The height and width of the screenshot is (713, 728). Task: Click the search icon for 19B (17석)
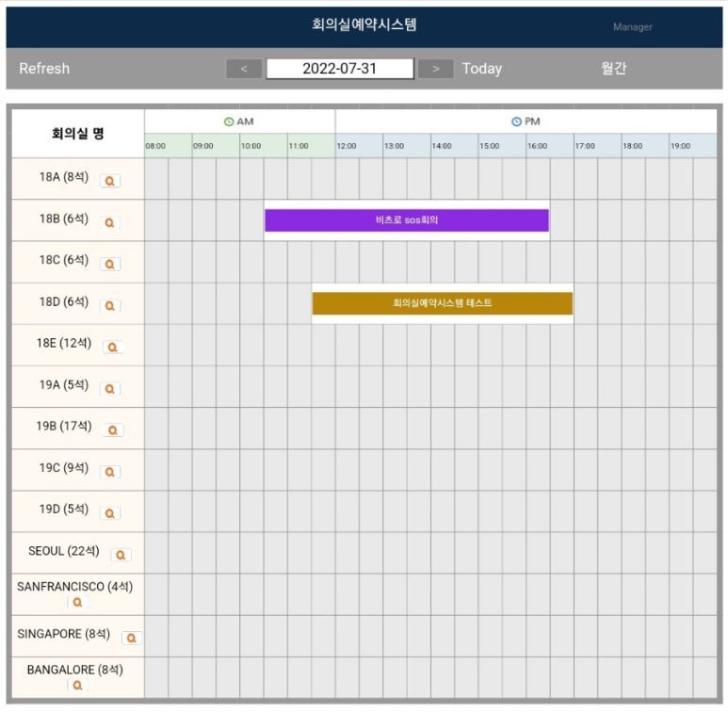click(113, 430)
